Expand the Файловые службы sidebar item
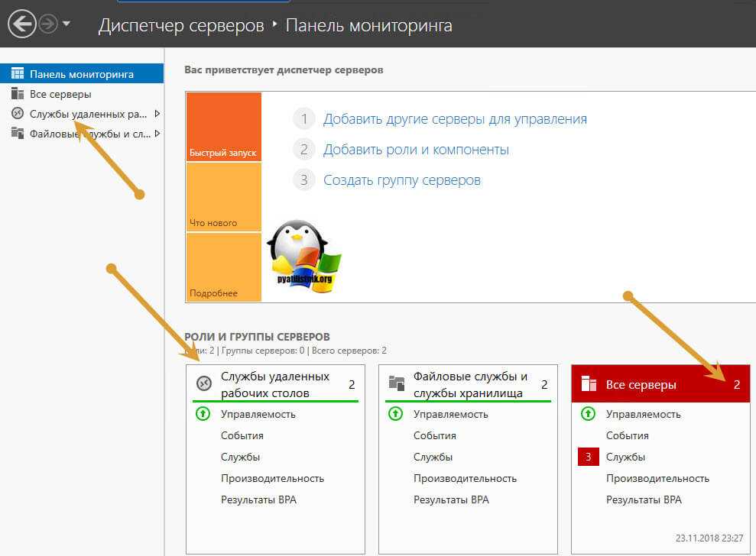Image resolution: width=756 pixels, height=556 pixels. pos(157,134)
